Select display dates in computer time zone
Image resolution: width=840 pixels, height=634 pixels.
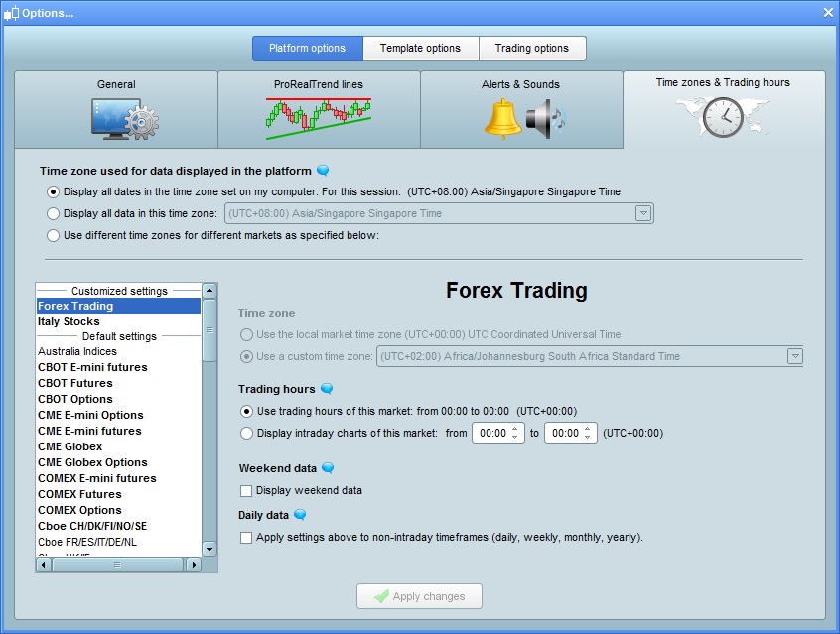[53, 191]
